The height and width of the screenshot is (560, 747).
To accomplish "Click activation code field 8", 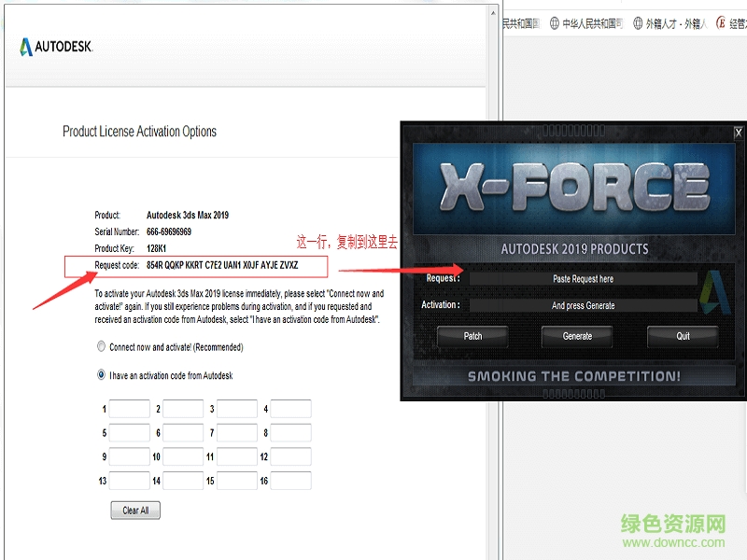I will [x=291, y=433].
